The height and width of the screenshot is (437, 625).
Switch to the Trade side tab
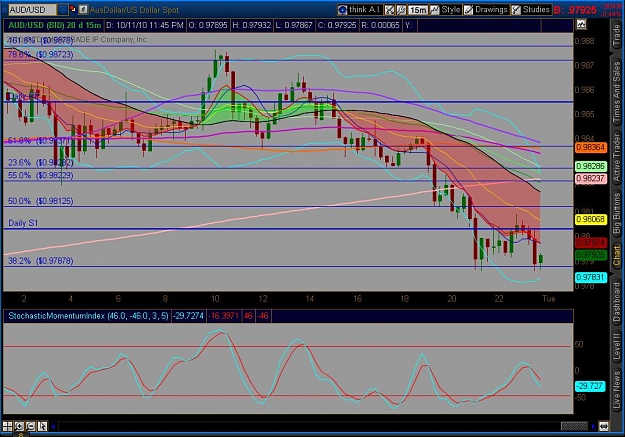coord(617,35)
